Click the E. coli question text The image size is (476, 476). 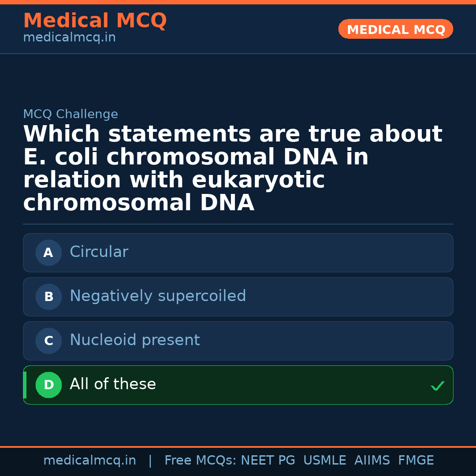[233, 168]
